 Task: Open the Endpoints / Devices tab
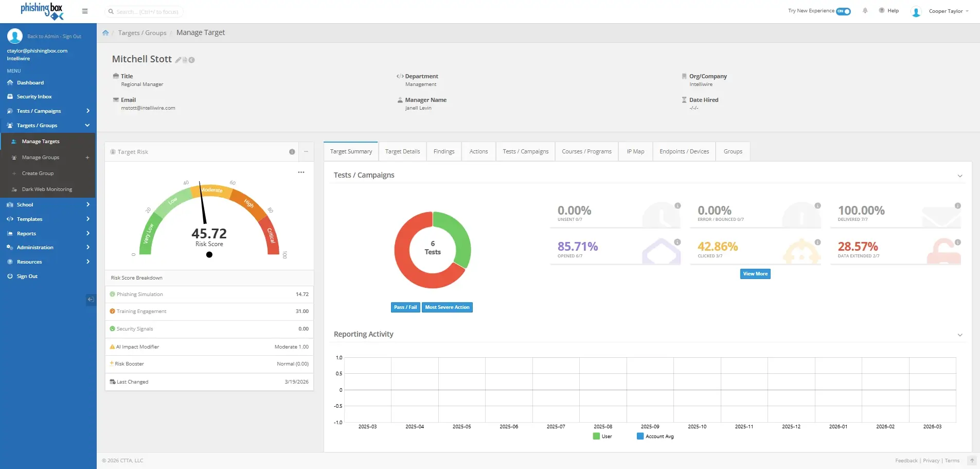(684, 152)
